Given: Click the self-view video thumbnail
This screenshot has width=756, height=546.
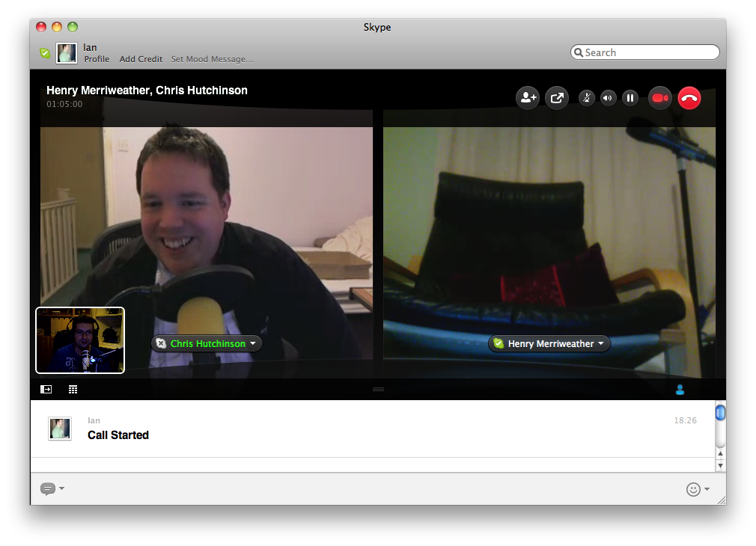Looking at the screenshot, I should (x=80, y=340).
